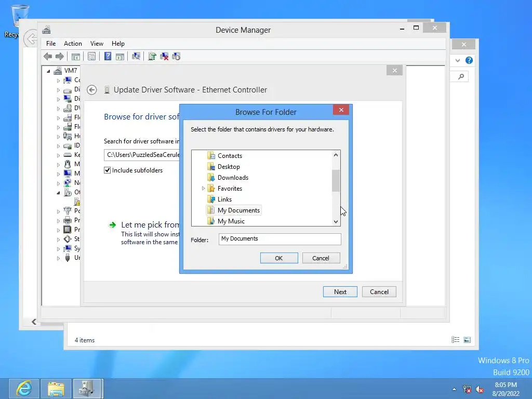This screenshot has width=532, height=399.
Task: Expand the printer category tree node
Action: click(x=58, y=220)
